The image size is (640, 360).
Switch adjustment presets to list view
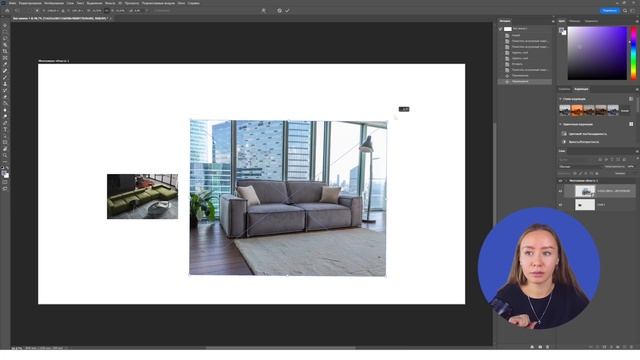(x=631, y=99)
